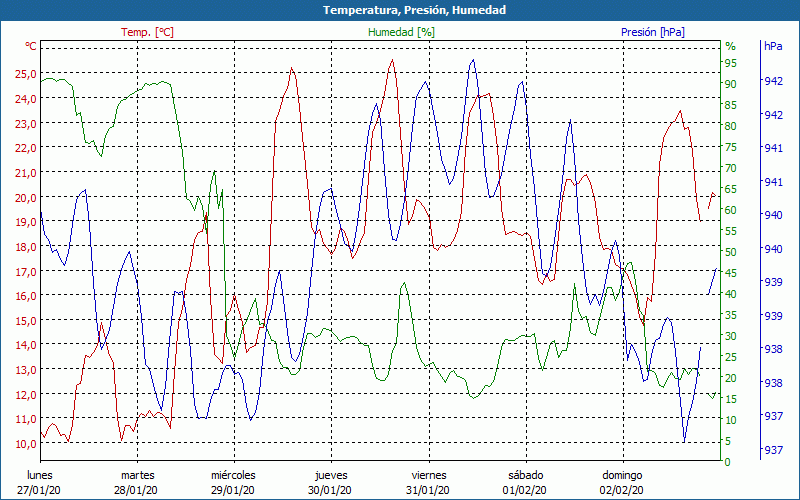The height and width of the screenshot is (500, 800).
Task: Click the '15,0' temperature axis value
Action: [26, 320]
